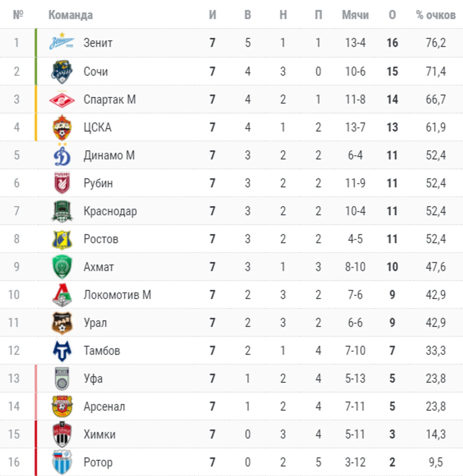Select the Уфа row crest
Image resolution: width=463 pixels, height=476 pixels.
click(62, 379)
